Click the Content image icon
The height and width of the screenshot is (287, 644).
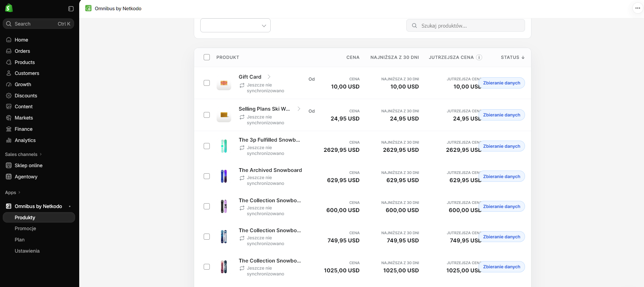coord(9,107)
